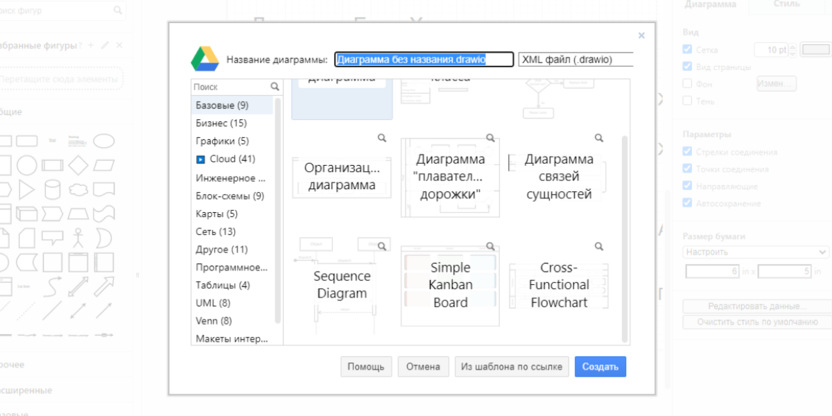Preview the entity relationship diagram template magnifier
The height and width of the screenshot is (416, 832).
(x=599, y=138)
